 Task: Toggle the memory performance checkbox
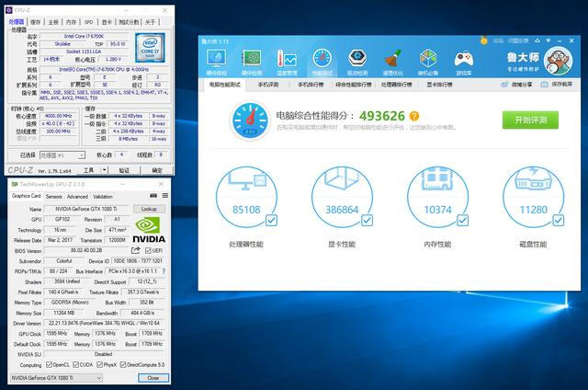click(x=462, y=220)
